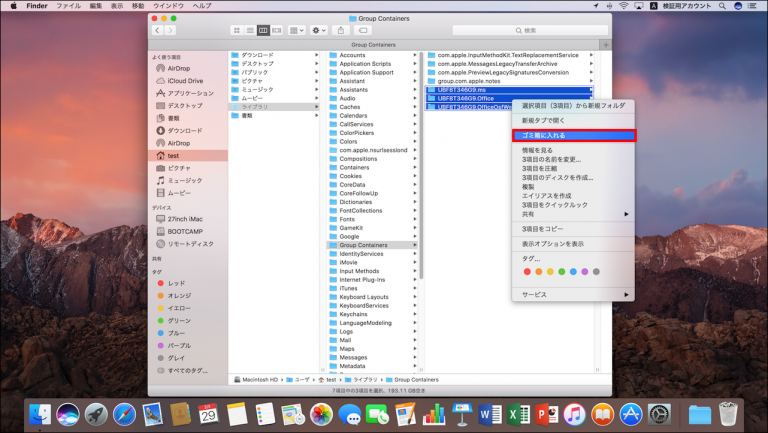Select test home folder in sidebar
Screen dimensions: 768x433
tap(188, 156)
